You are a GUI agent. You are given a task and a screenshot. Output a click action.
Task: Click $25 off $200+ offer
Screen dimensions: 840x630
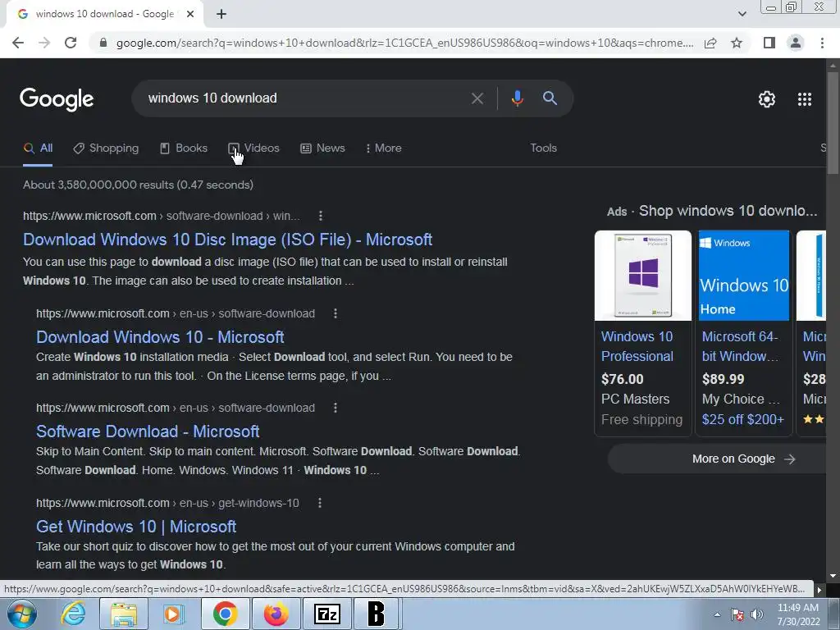(742, 419)
